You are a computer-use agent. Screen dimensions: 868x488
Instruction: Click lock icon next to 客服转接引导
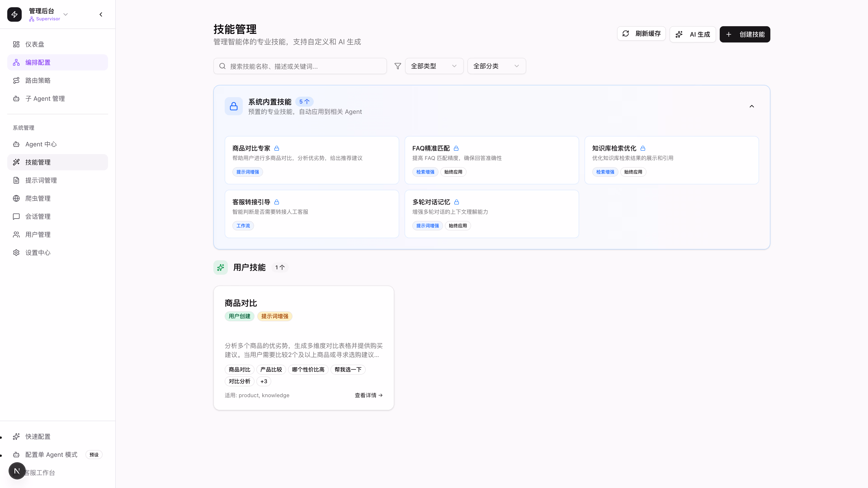click(277, 202)
